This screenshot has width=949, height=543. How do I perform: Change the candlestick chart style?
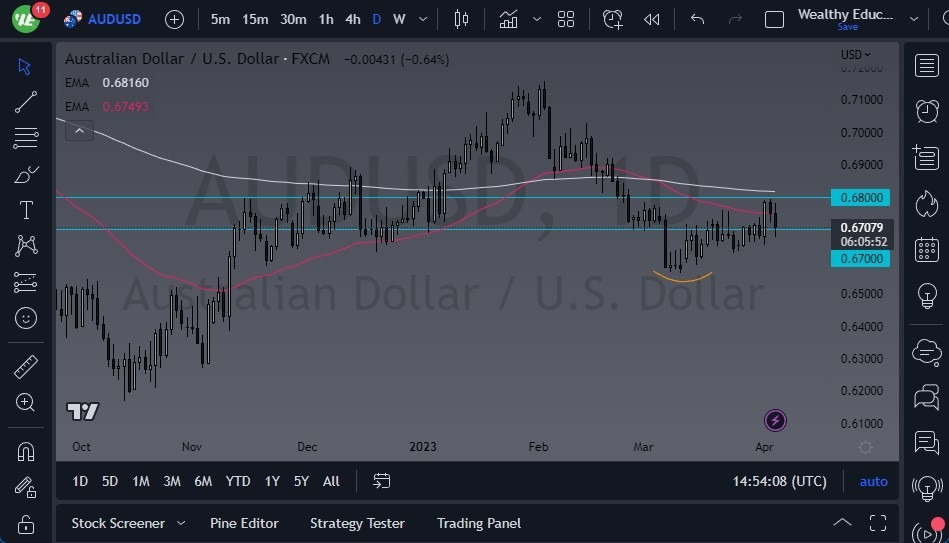pyautogui.click(x=461, y=19)
